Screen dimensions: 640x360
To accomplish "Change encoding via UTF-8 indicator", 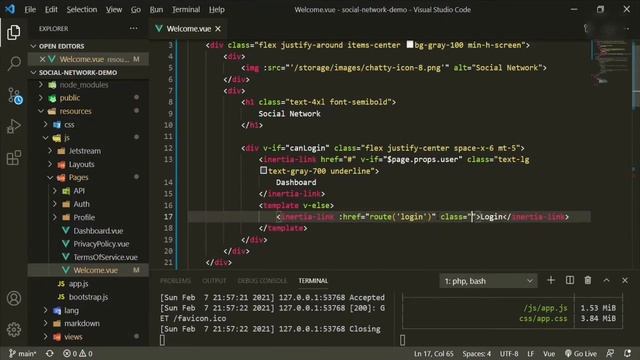I will (x=509, y=353).
